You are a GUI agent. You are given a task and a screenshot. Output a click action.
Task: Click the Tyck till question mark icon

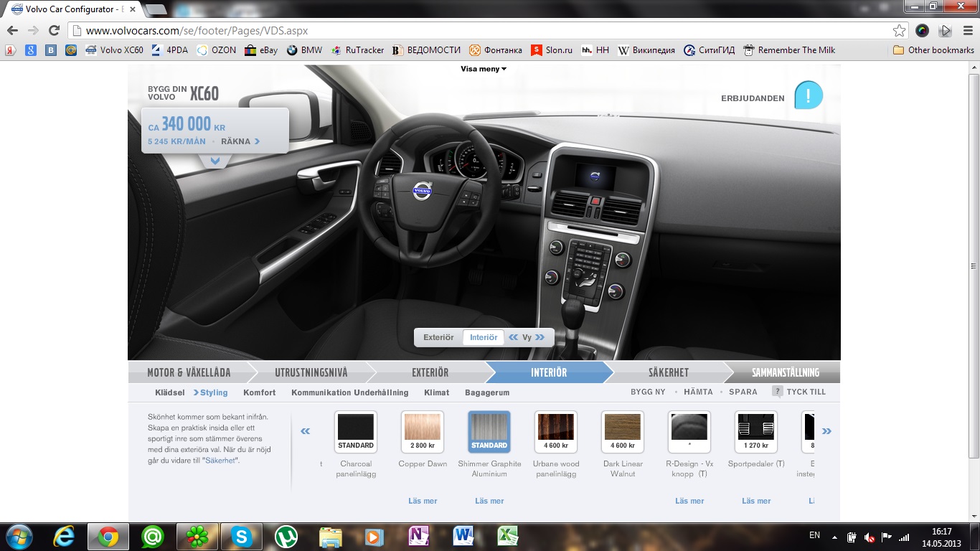pyautogui.click(x=777, y=392)
